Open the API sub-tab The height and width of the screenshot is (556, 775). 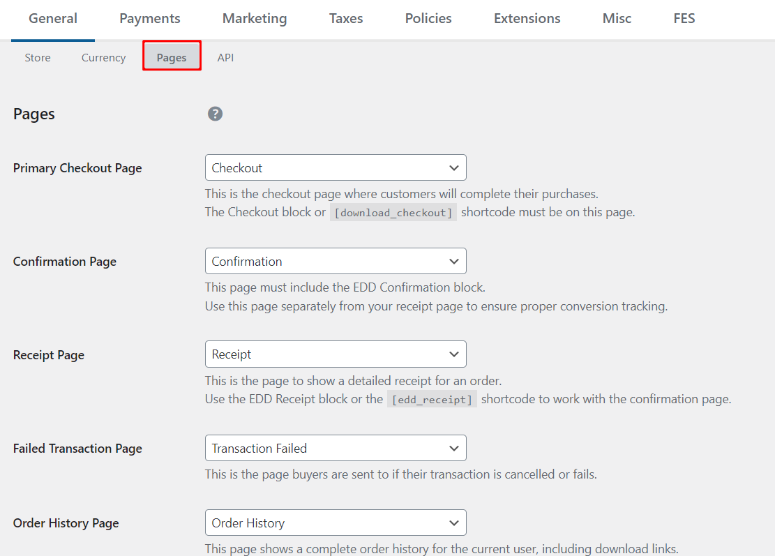[x=226, y=58]
